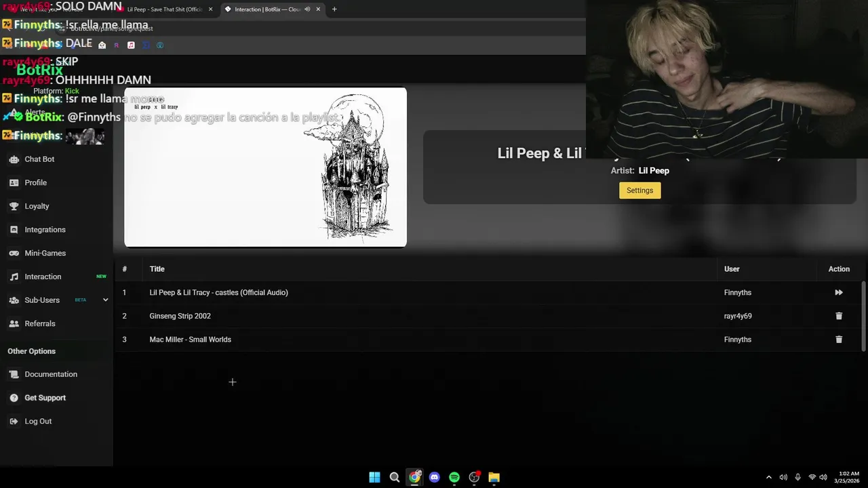Select the Interaction | BotRix browser tab
The height and width of the screenshot is (488, 868).
[268, 9]
